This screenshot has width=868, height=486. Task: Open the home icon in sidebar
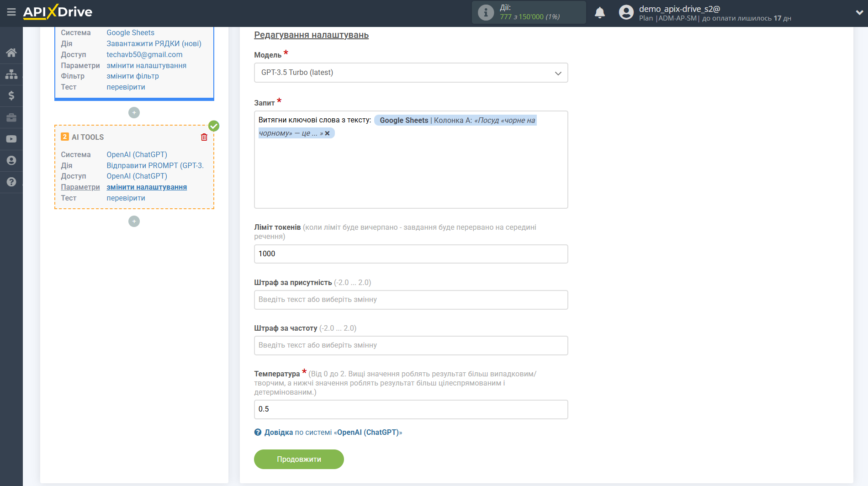(11, 53)
